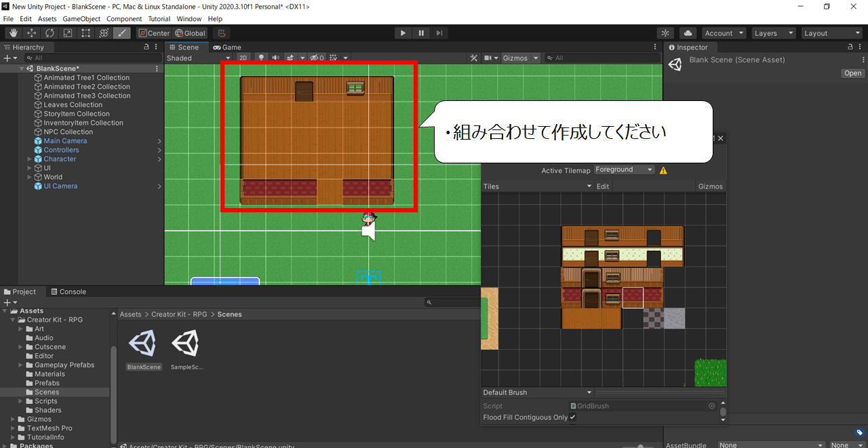
Task: Select the SampleScene asset thumbnail
Action: point(187,344)
